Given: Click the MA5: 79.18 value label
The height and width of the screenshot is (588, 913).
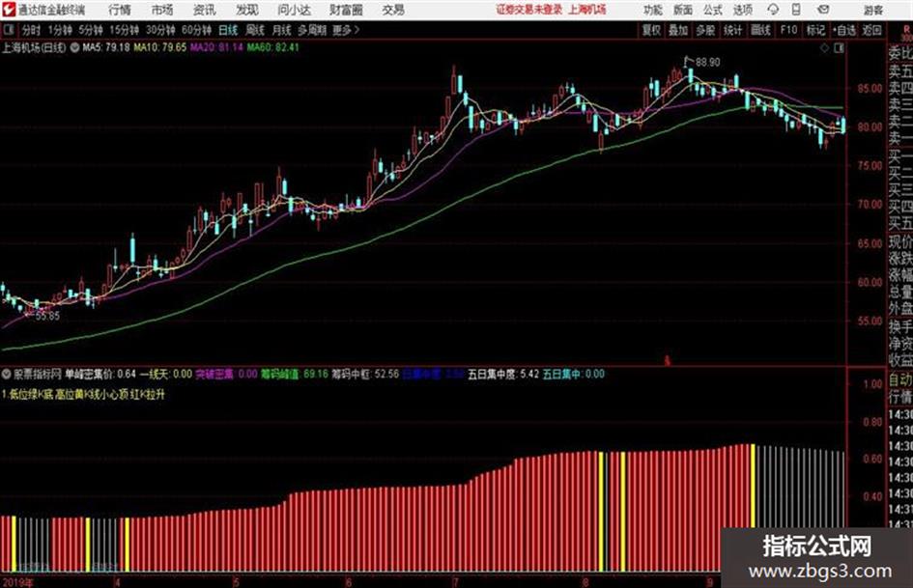Looking at the screenshot, I should (106, 47).
